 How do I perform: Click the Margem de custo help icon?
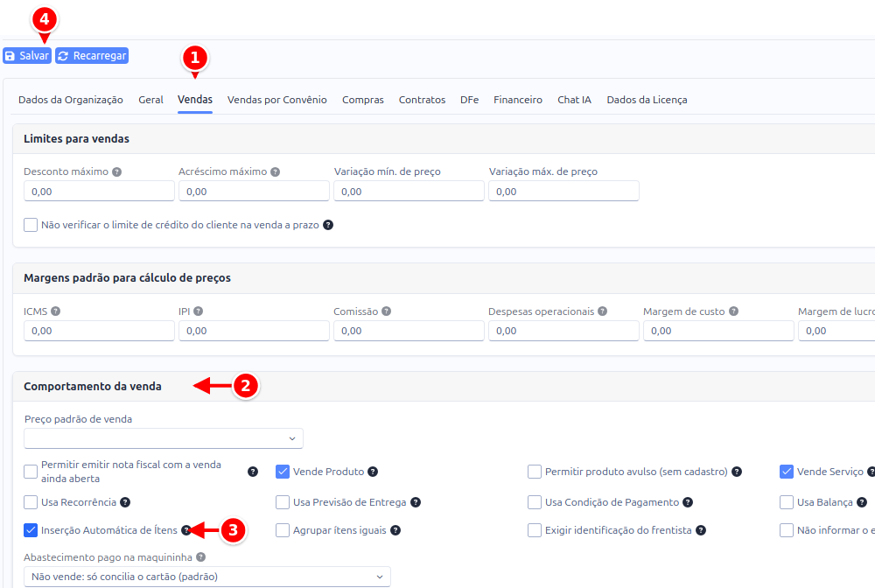pos(733,311)
